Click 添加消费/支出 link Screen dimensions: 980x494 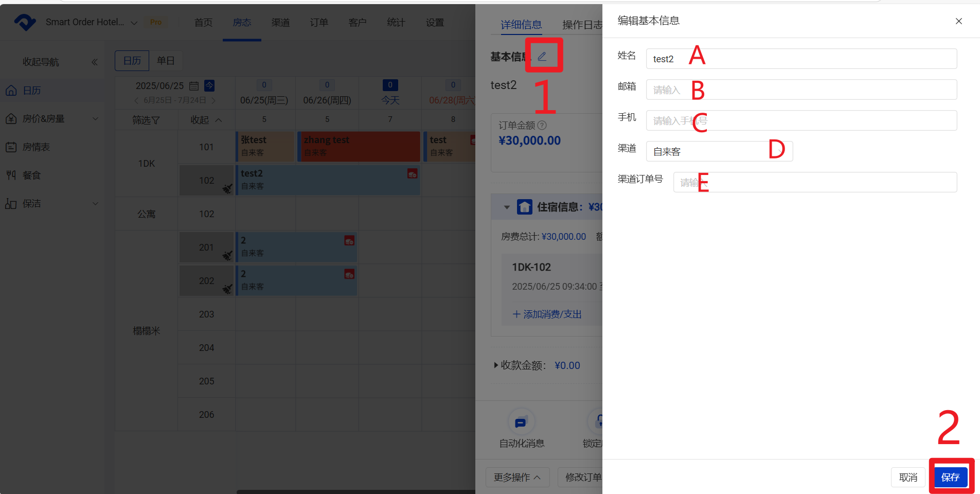coord(547,314)
